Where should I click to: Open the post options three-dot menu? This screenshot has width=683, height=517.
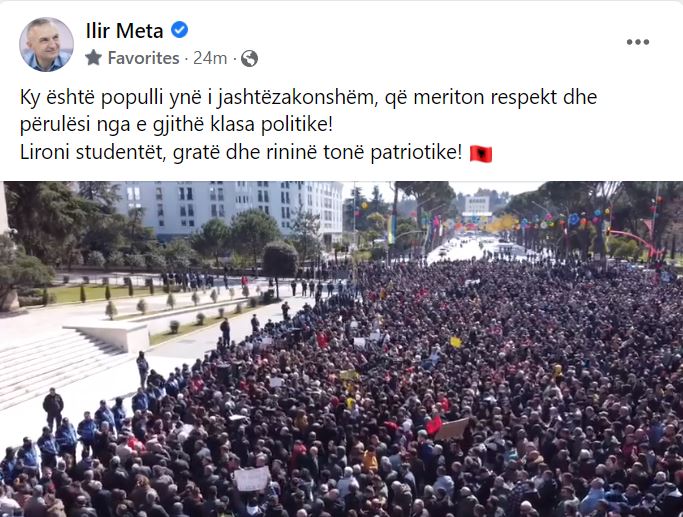click(638, 42)
